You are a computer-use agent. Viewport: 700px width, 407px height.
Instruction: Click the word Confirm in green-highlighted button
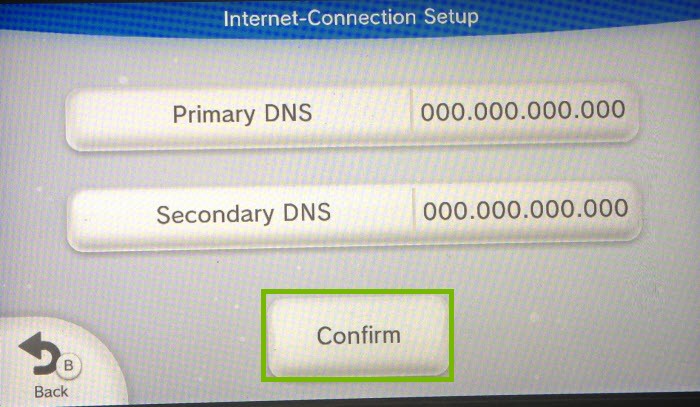click(x=358, y=335)
